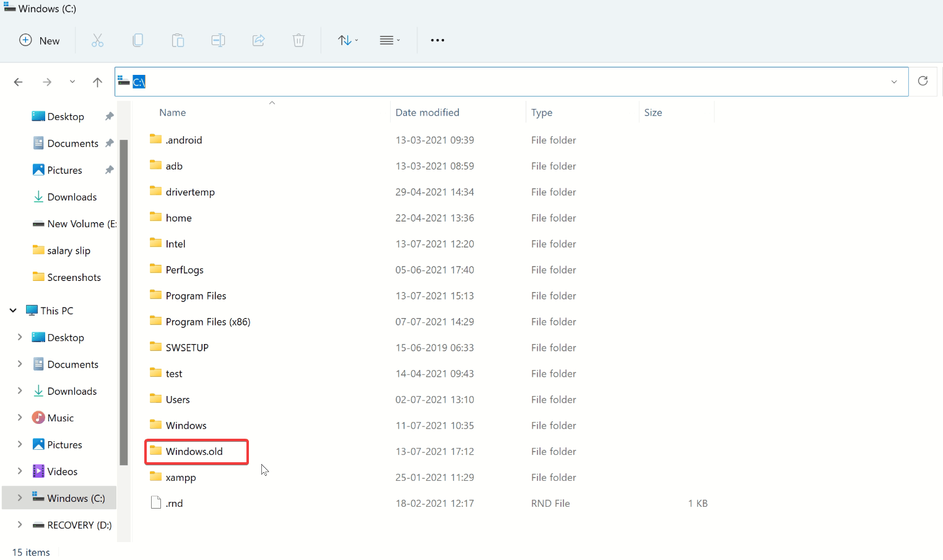The height and width of the screenshot is (560, 943).
Task: Expand Pictures under This PC
Action: tap(20, 444)
